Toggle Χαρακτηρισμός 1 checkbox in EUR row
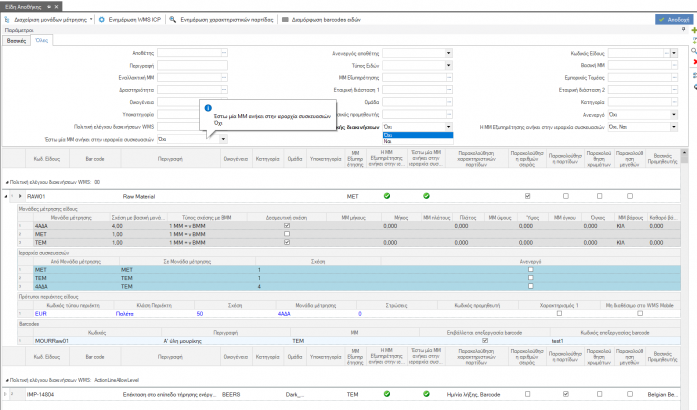Screen dimensions: 697x410 [559, 314]
